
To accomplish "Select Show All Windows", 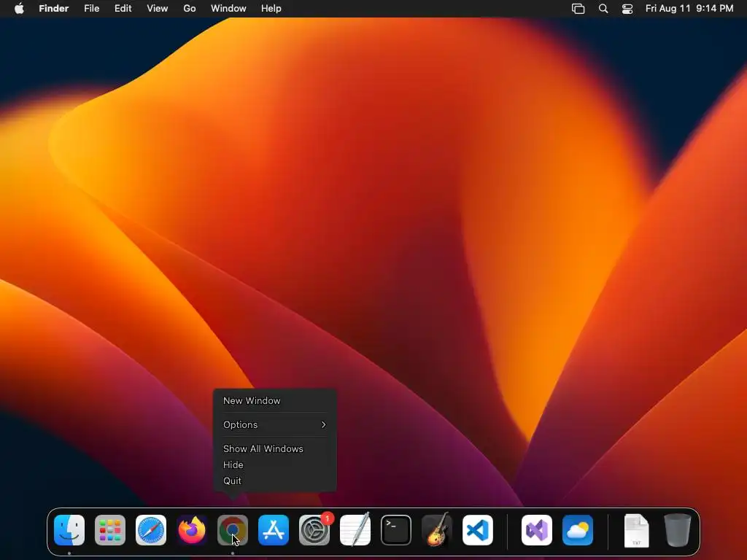I will pos(274,449).
